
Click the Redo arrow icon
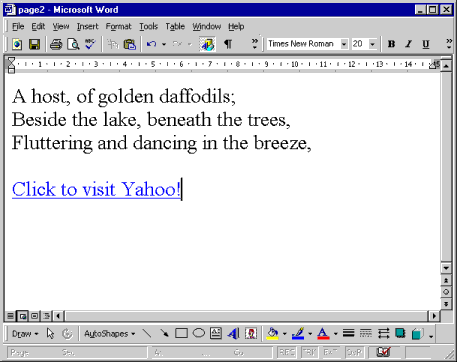click(x=177, y=44)
